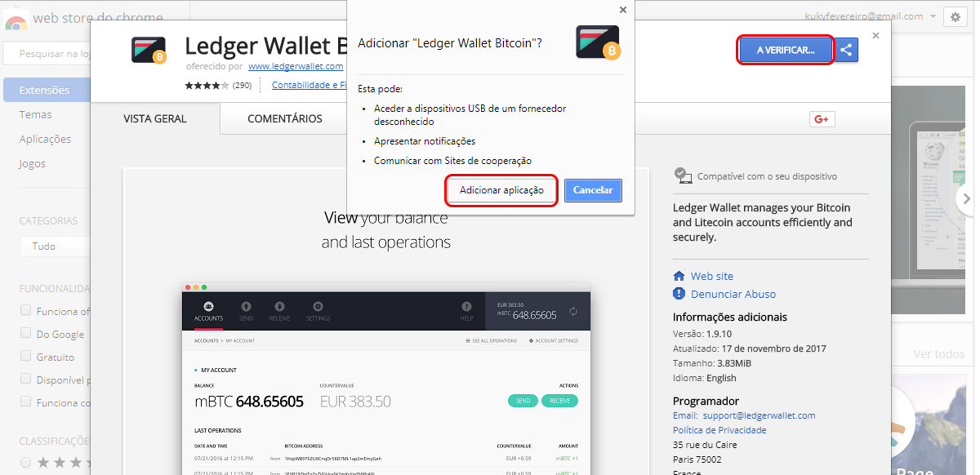
Task: Open the www.ledgerwallet.com link
Action: click(296, 66)
